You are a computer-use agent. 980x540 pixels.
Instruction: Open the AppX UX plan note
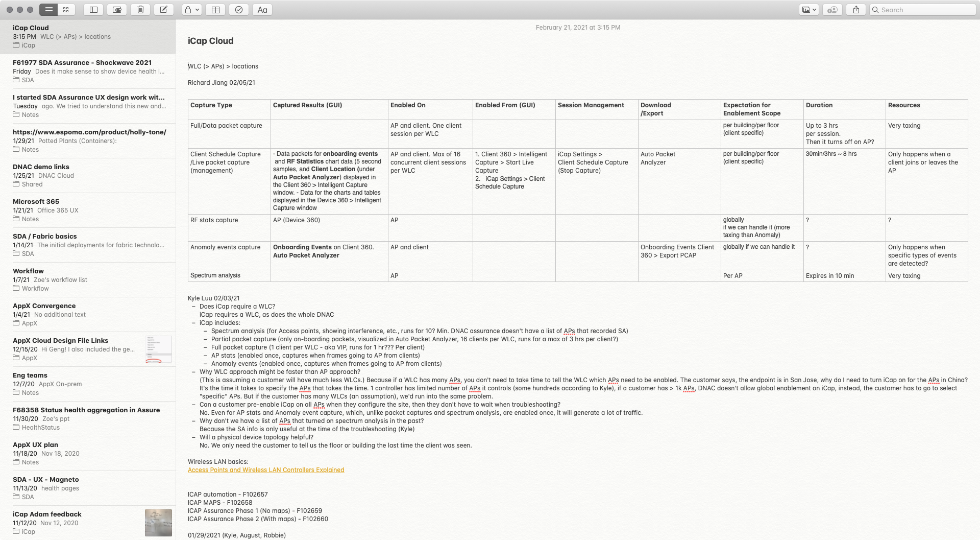click(x=88, y=454)
